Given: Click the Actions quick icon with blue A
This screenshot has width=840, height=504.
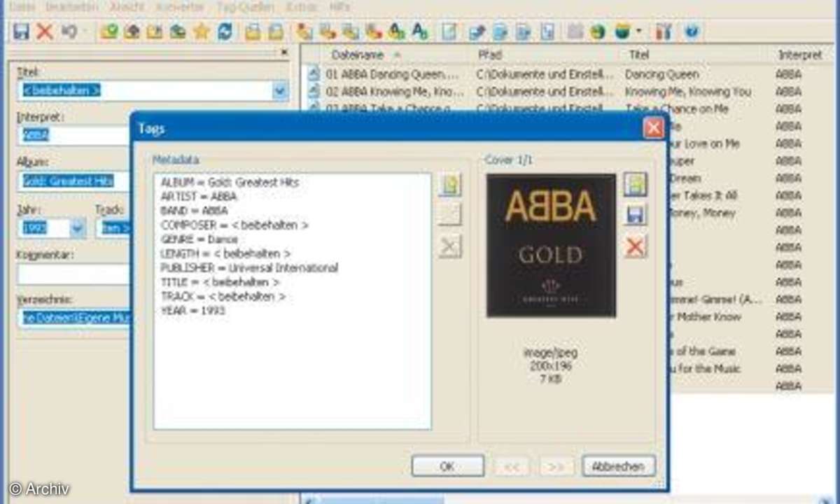Looking at the screenshot, I should (x=419, y=31).
